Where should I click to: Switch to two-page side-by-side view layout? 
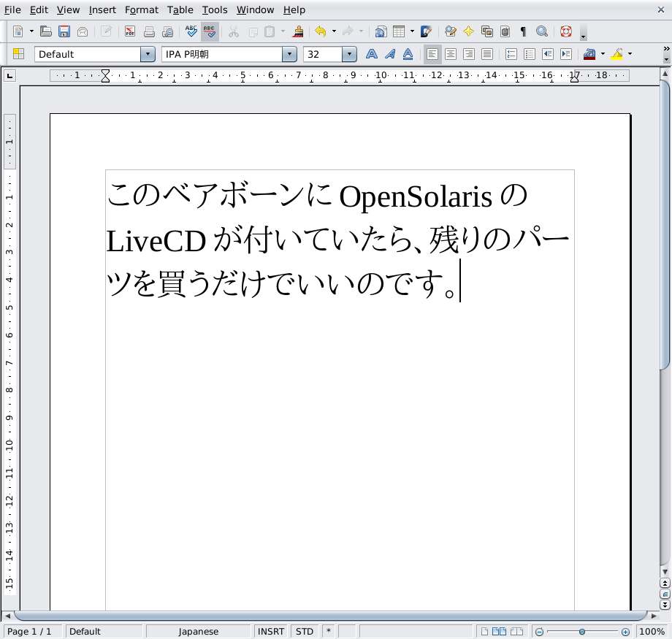coord(500,631)
